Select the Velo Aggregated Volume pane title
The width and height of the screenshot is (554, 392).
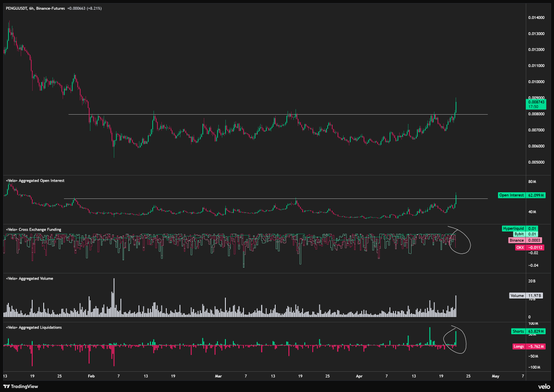(29, 279)
